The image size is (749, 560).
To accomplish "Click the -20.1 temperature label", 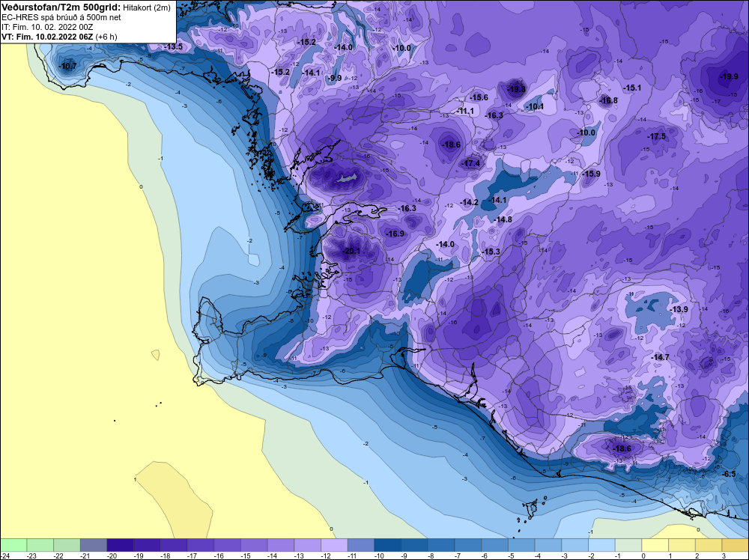I will coord(352,251).
